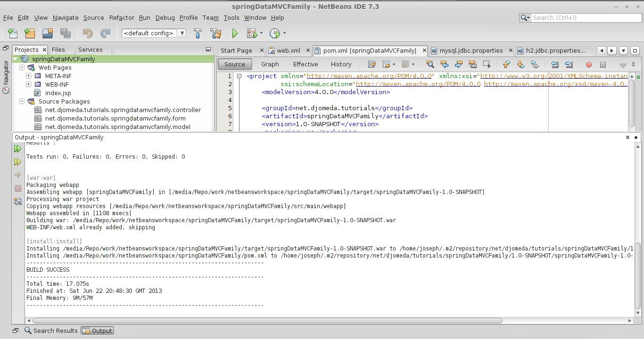This screenshot has width=644, height=339.
Task: Toggle Rectangular Selection in the editor toolbar
Action: pyautogui.click(x=487, y=65)
